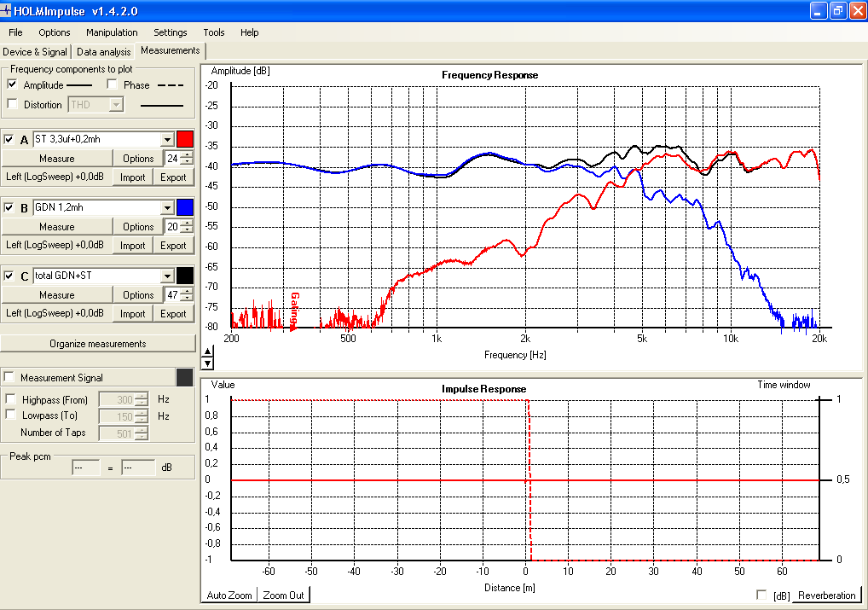This screenshot has width=868, height=610.
Task: Open the Help menu
Action: pos(249,32)
